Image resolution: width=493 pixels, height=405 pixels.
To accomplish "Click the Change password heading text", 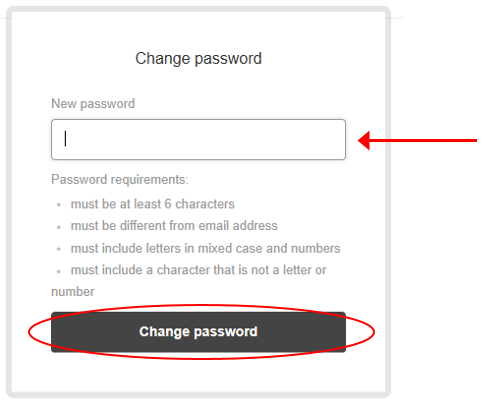I will click(x=198, y=59).
